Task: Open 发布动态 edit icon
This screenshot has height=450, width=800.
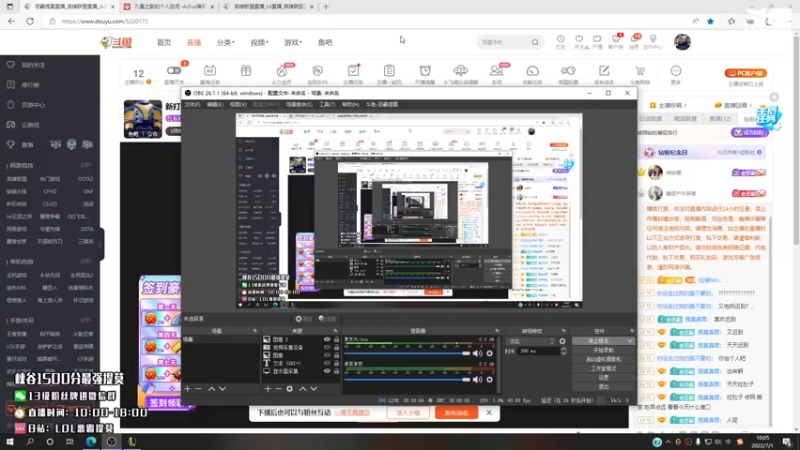Action: point(604,70)
